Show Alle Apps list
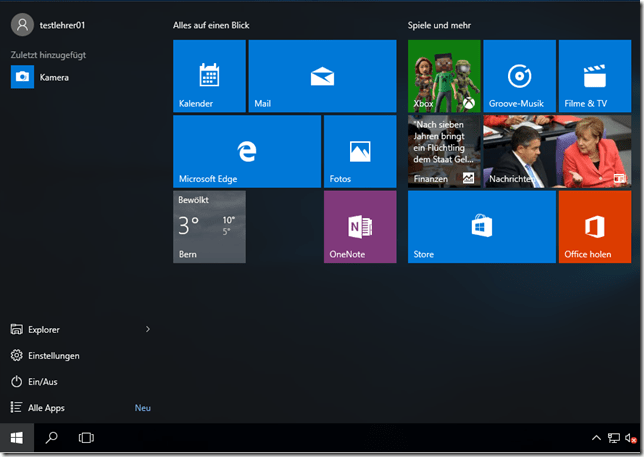 click(48, 408)
